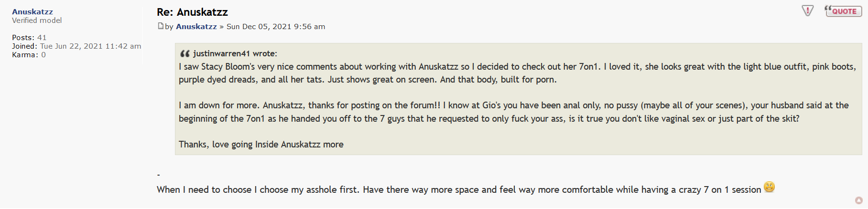Click the "Re: Anuskatzz" post title
This screenshot has height=209, width=868.
(192, 12)
